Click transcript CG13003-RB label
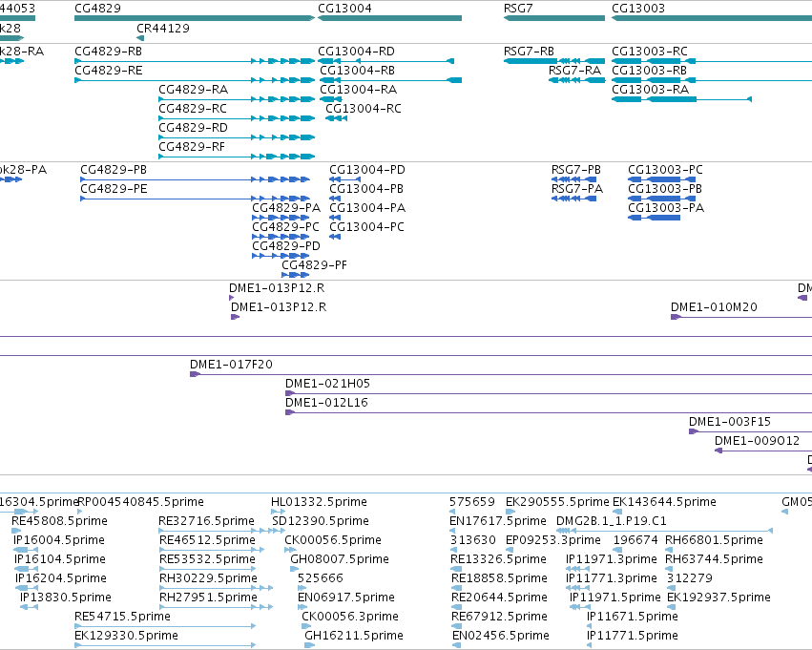The height and width of the screenshot is (650, 812). [x=650, y=71]
